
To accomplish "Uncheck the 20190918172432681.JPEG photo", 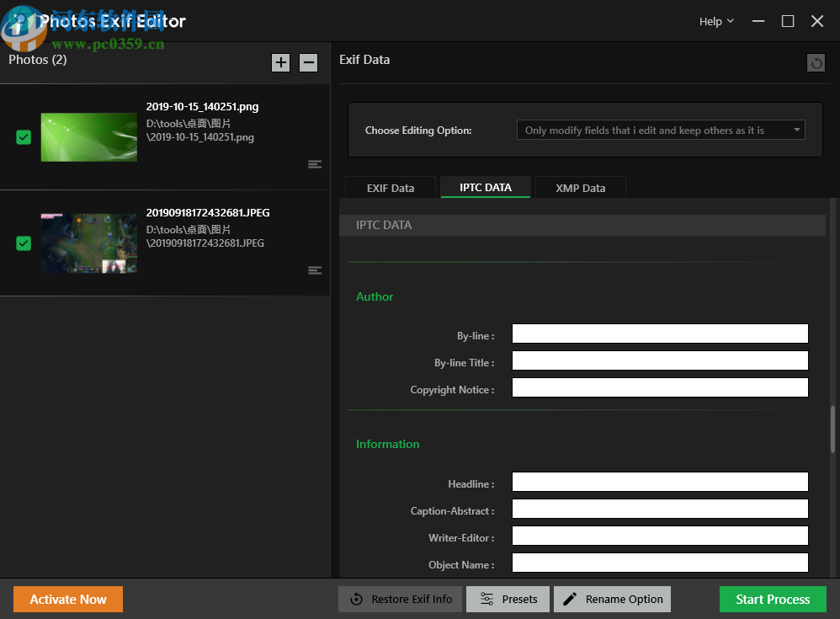I will [x=23, y=243].
